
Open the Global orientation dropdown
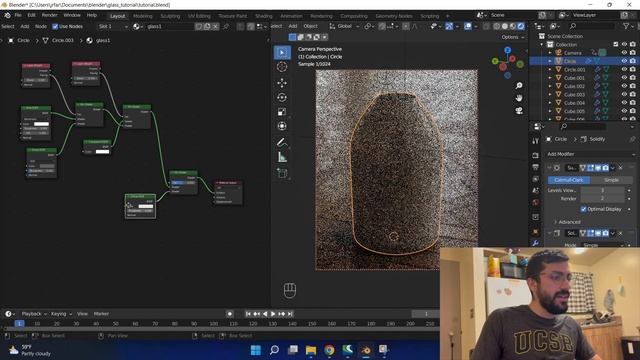[x=344, y=26]
